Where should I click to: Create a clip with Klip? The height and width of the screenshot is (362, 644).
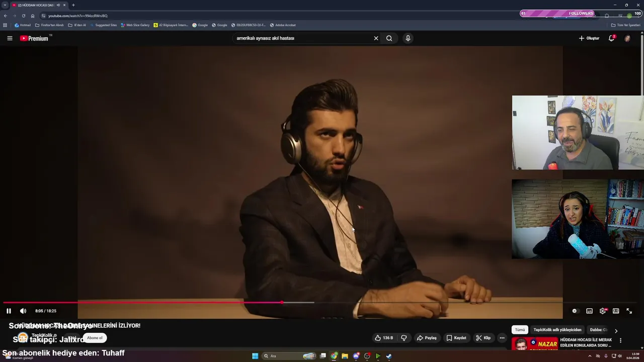click(x=484, y=338)
